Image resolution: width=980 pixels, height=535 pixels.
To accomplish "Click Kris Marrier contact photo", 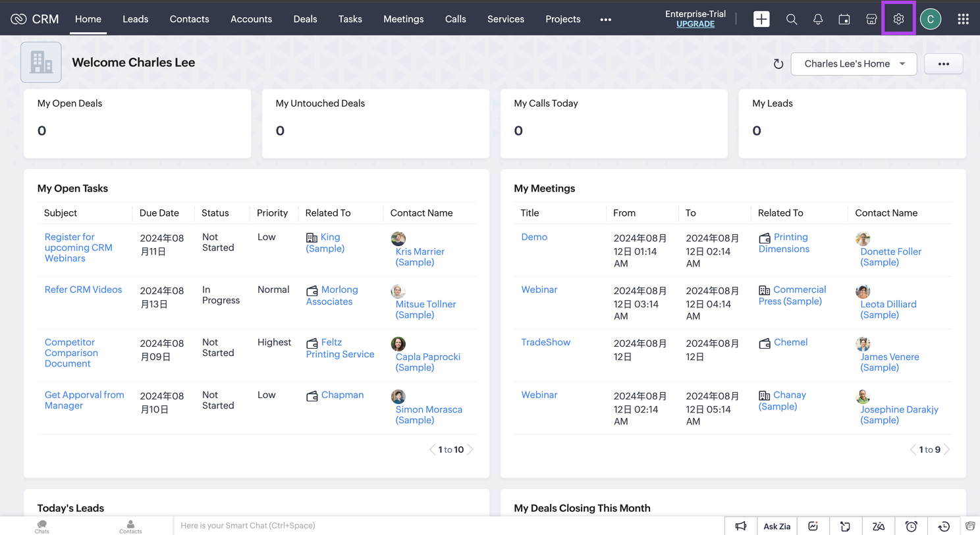I will pos(398,238).
